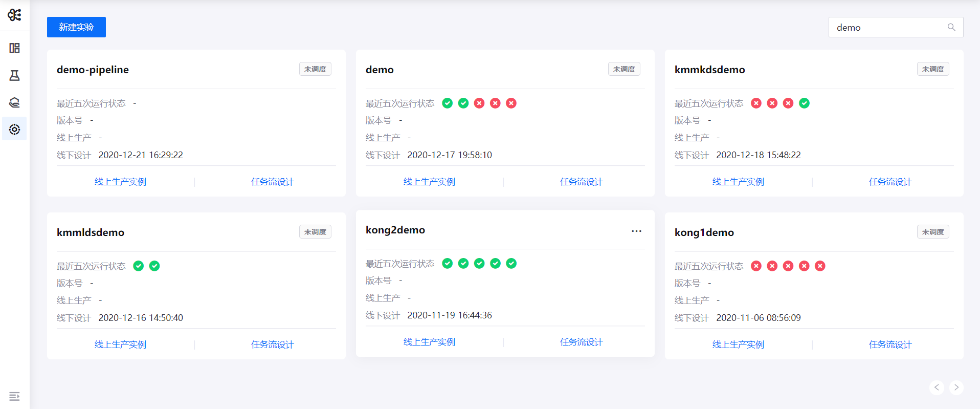
Task: Open 线上生产实例 for demo card
Action: coord(429,182)
